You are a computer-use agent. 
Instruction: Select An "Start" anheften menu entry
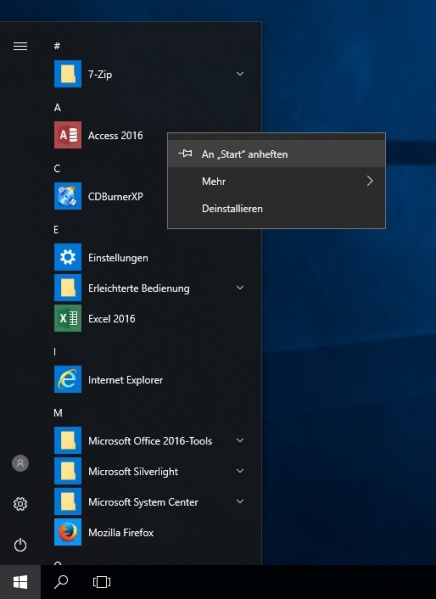276,154
